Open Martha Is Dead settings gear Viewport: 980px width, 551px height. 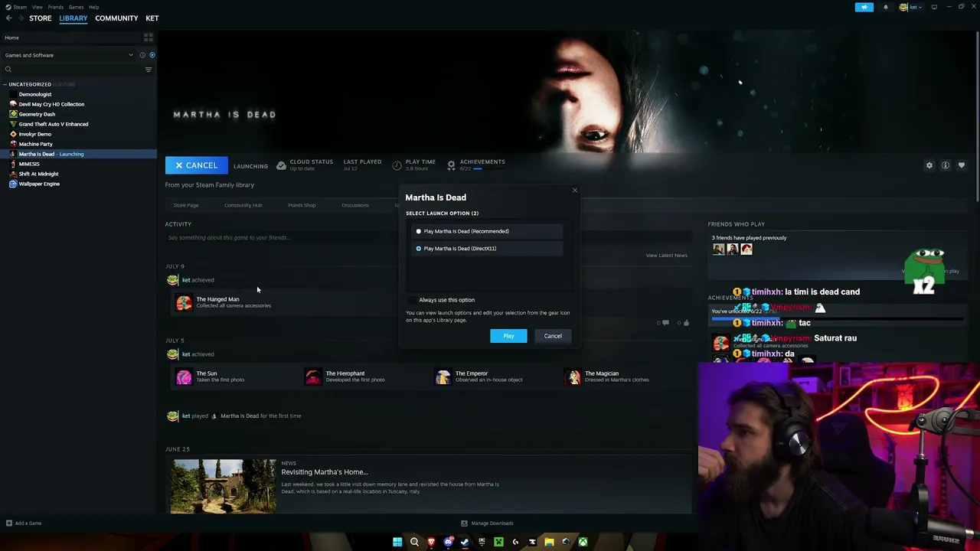point(929,165)
